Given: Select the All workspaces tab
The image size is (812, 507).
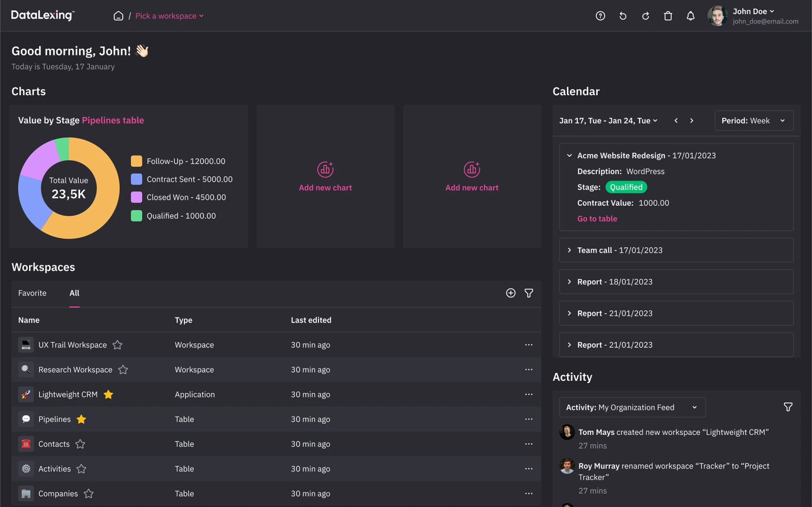Looking at the screenshot, I should tap(74, 293).
